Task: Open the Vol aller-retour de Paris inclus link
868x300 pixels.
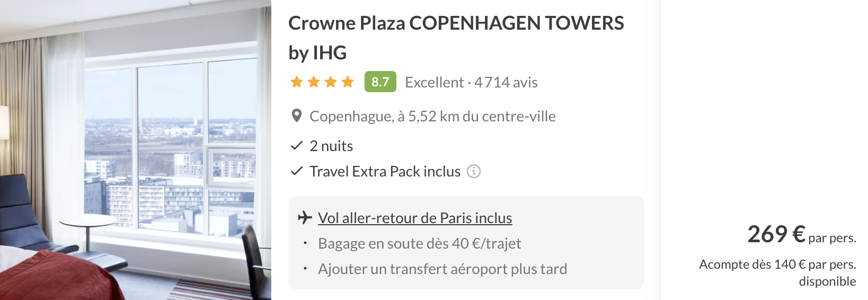Action: 415,218
